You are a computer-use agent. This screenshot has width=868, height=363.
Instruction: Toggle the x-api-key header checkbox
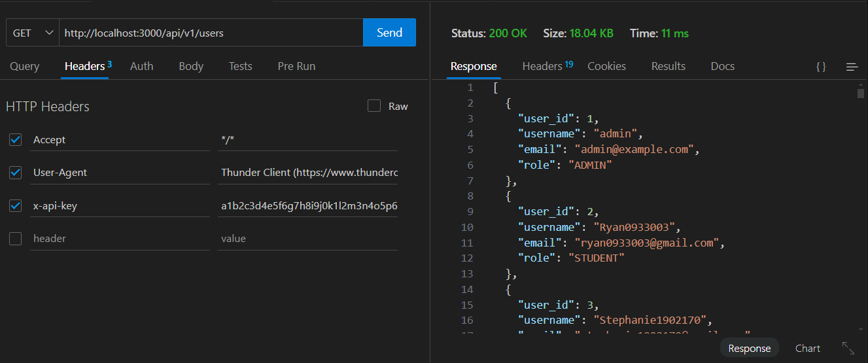tap(16, 206)
